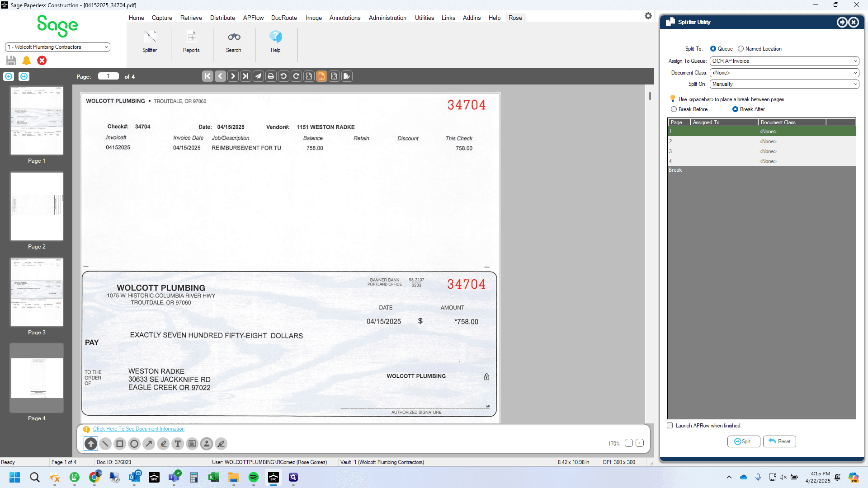Jump to last page in viewer toolbar
The image size is (868, 488).
coord(245,76)
